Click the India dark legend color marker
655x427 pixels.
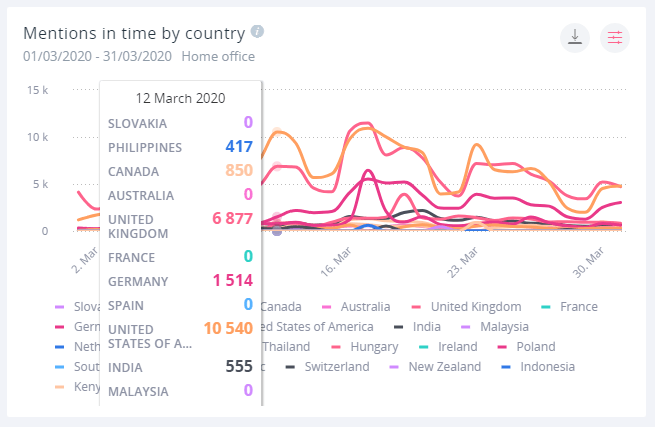pyautogui.click(x=398, y=326)
